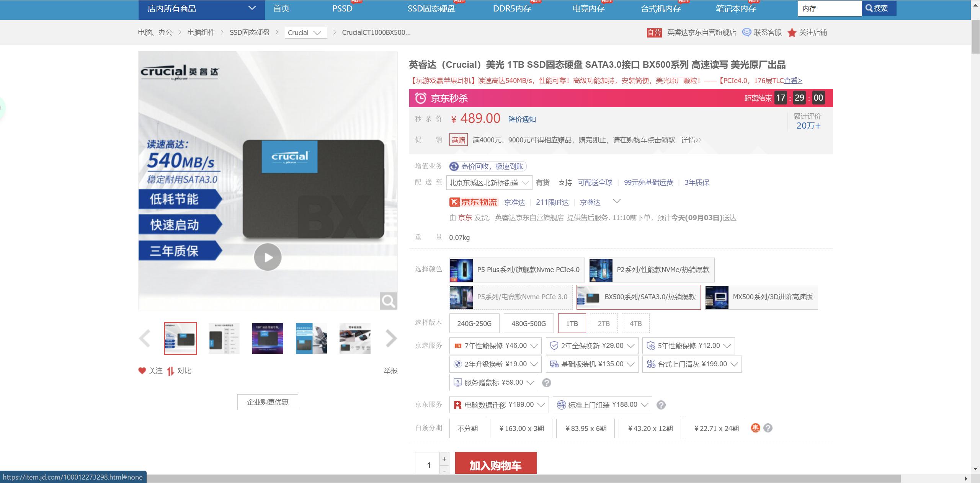Image resolution: width=980 pixels, height=483 pixels.
Task: Select the ¥163.00 x 3期 installment
Action: pyautogui.click(x=521, y=428)
